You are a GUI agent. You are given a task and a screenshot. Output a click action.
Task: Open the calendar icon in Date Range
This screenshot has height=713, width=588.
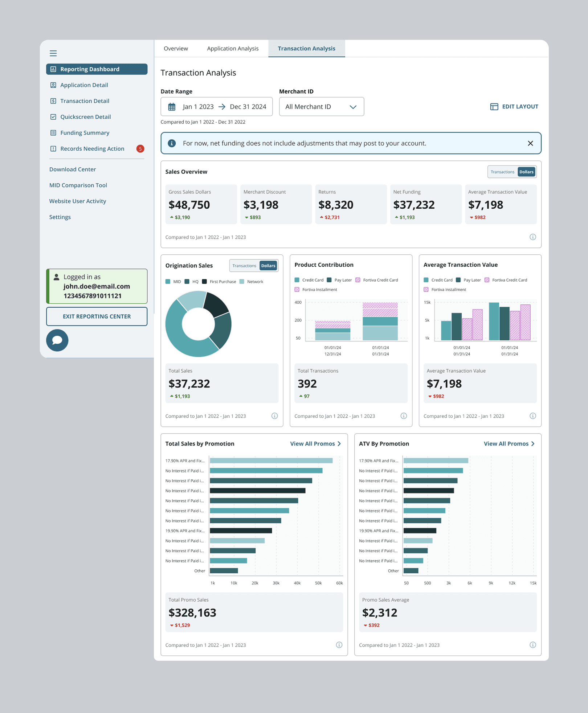coord(171,106)
